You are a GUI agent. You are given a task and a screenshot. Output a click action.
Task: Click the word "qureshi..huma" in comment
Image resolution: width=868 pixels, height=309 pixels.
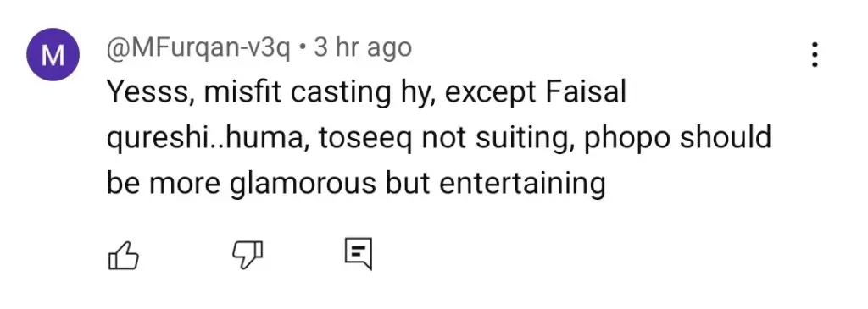(203, 138)
